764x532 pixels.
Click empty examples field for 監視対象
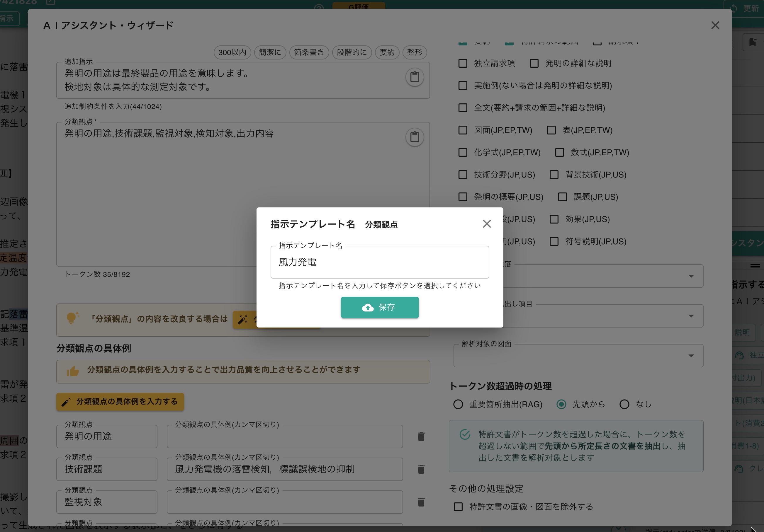point(285,502)
